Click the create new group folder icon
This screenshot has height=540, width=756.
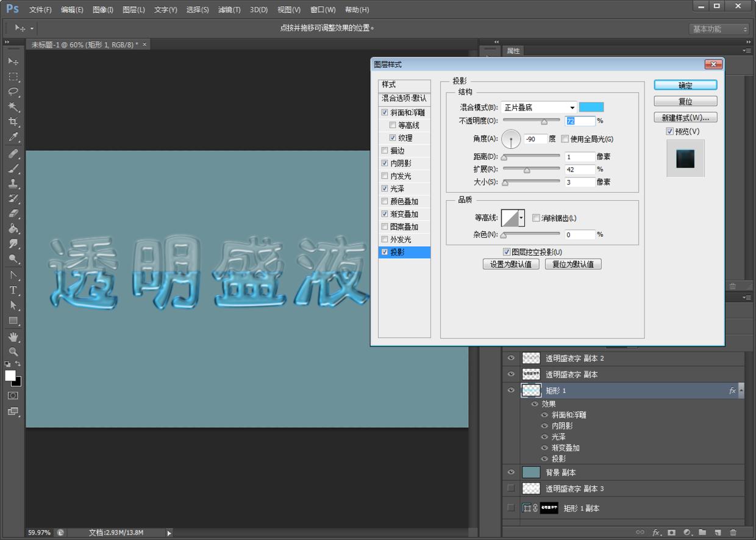(x=702, y=532)
